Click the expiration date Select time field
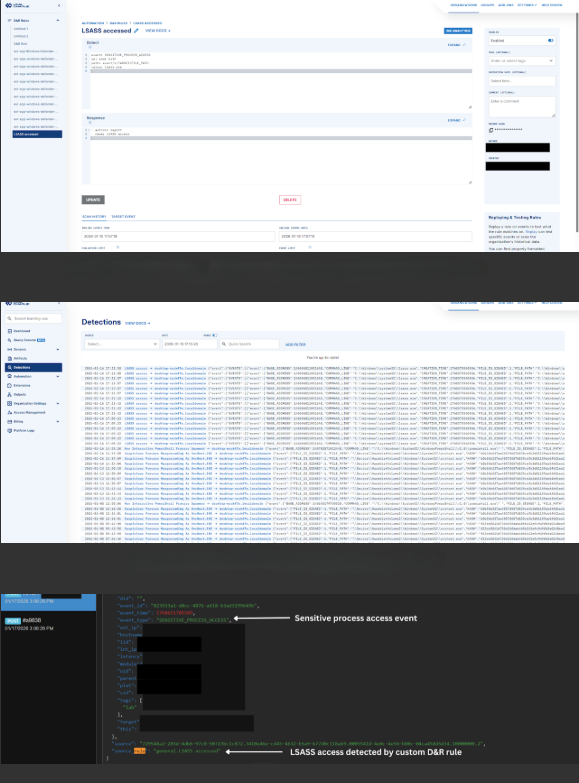 pos(522,81)
